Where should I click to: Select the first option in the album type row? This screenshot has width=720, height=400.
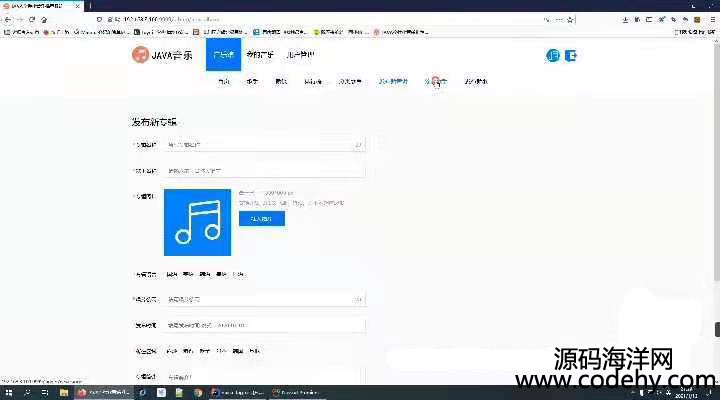click(172, 351)
